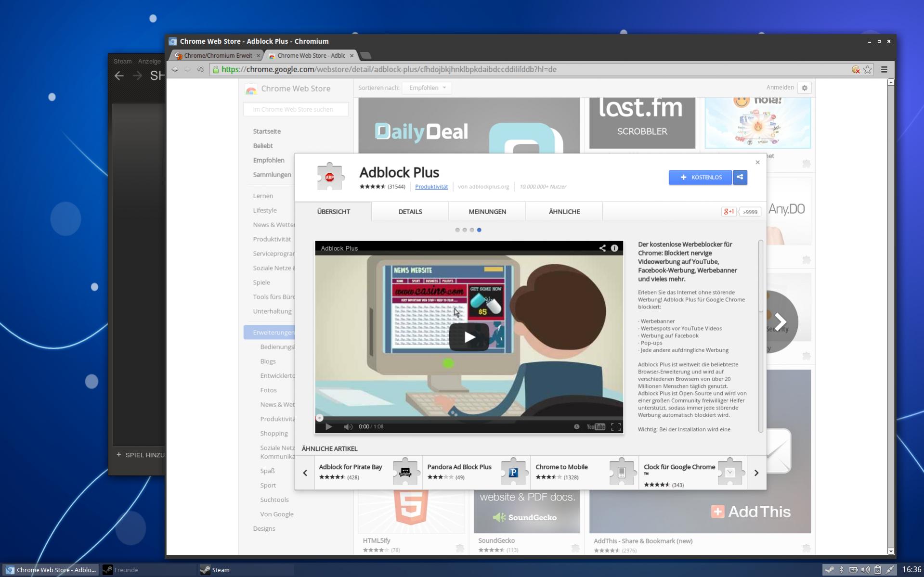Click SPIEL HINZU button in Steam window
Viewport: 924px width, 577px height.
pos(141,455)
